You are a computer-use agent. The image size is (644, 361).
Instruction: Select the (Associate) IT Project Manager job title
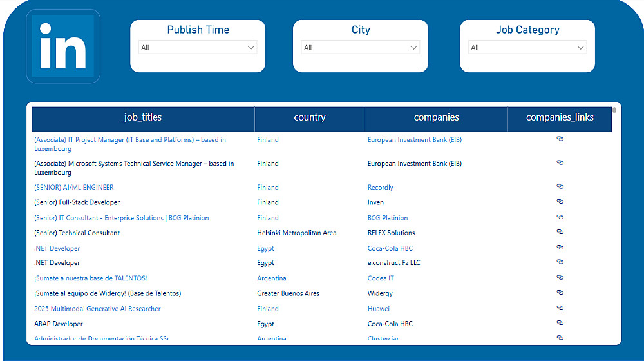coord(130,144)
